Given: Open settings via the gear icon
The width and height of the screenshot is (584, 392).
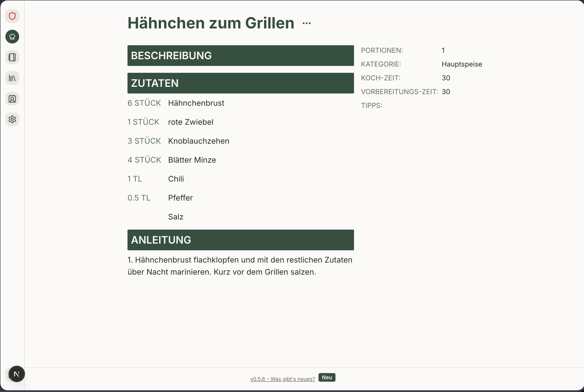Looking at the screenshot, I should click(x=12, y=119).
